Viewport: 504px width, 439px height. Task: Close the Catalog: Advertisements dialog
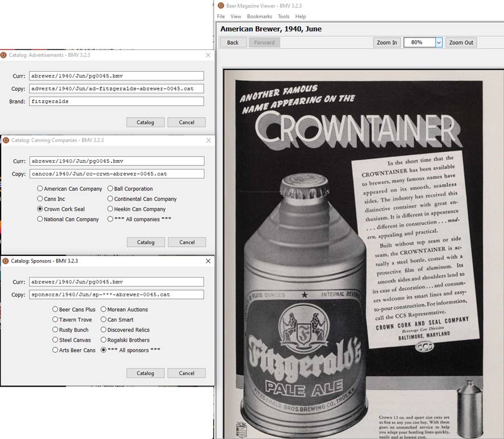coord(208,55)
